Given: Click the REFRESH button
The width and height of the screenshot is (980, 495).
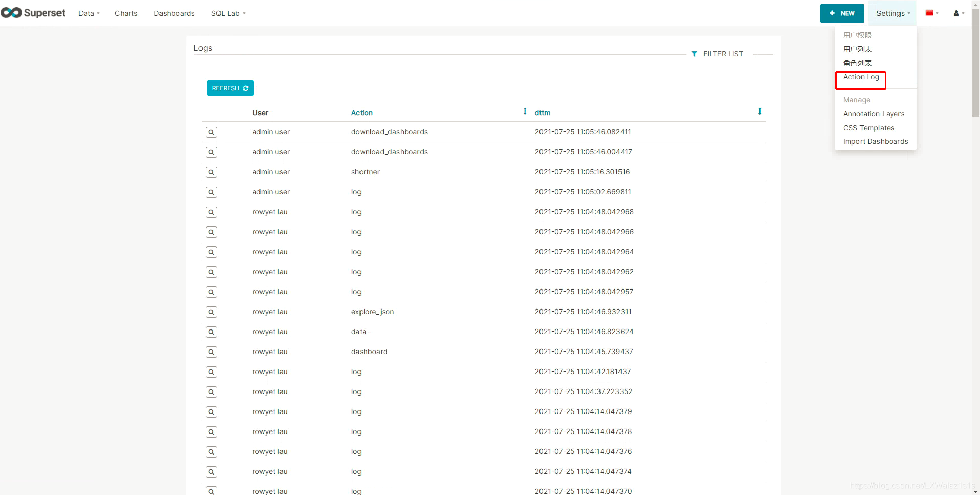Looking at the screenshot, I should [230, 88].
